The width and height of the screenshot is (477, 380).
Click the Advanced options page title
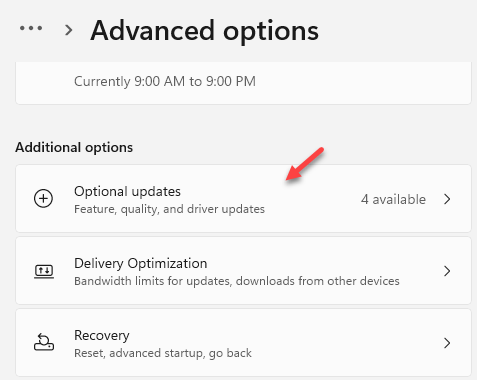pyautogui.click(x=204, y=31)
